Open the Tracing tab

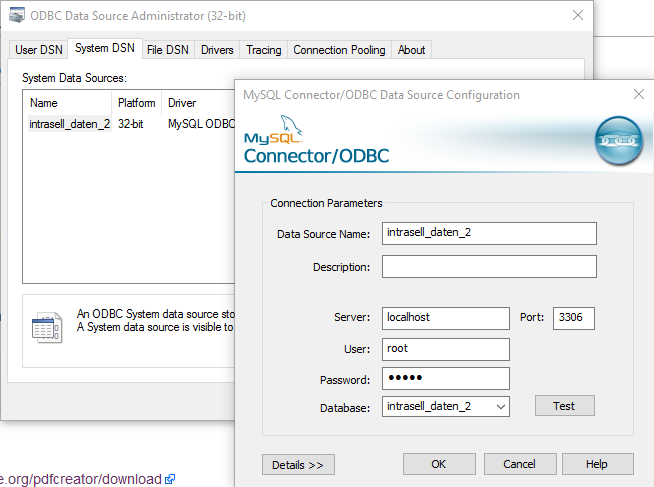coord(264,50)
